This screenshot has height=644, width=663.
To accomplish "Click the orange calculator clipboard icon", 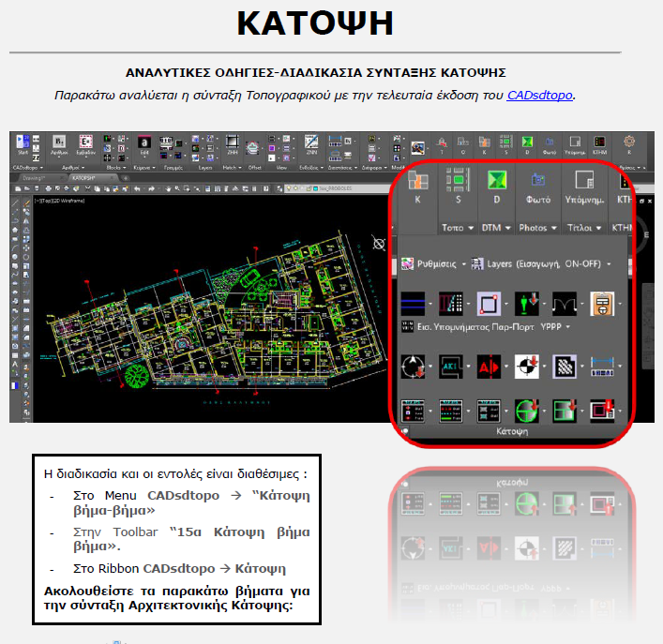I will coord(602,304).
